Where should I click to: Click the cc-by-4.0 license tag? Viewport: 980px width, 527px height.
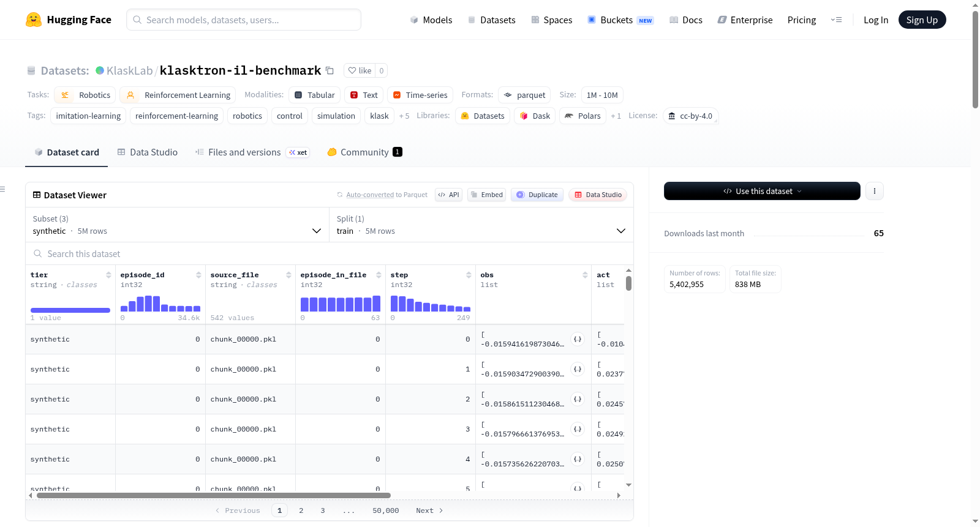point(691,116)
